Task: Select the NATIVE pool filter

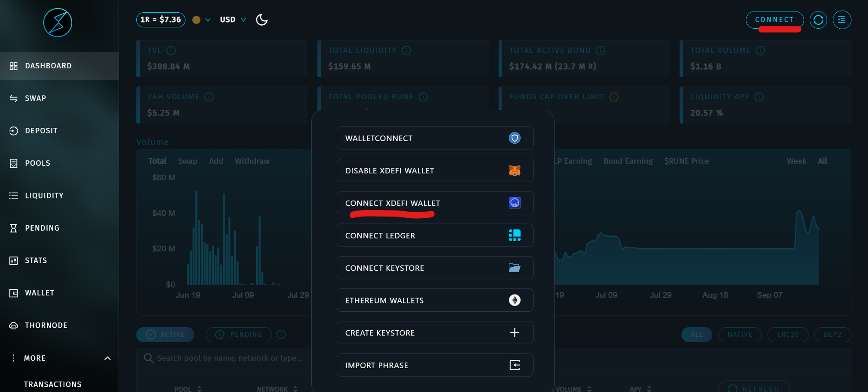Action: pos(740,335)
